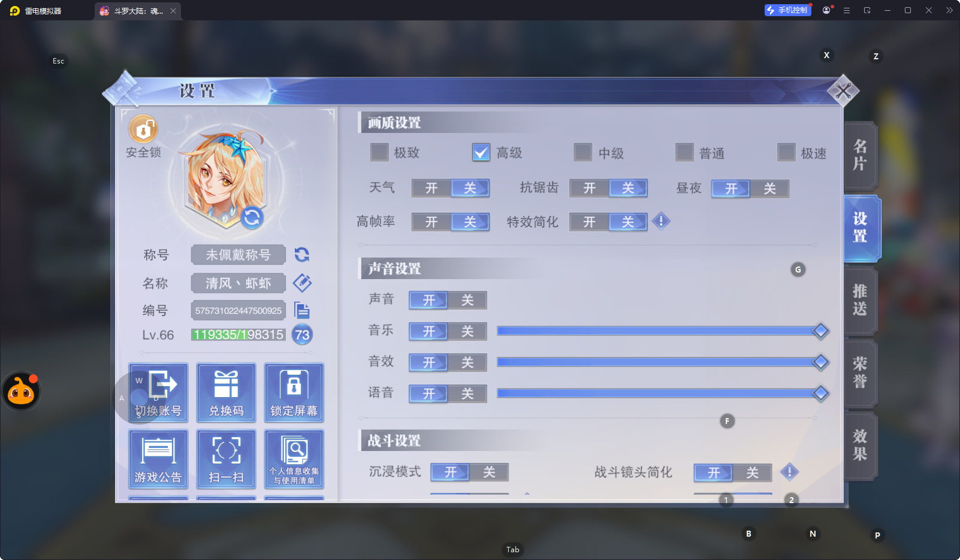Click the 兑换码 redeem code button
Image resolution: width=960 pixels, height=560 pixels.
coord(226,392)
